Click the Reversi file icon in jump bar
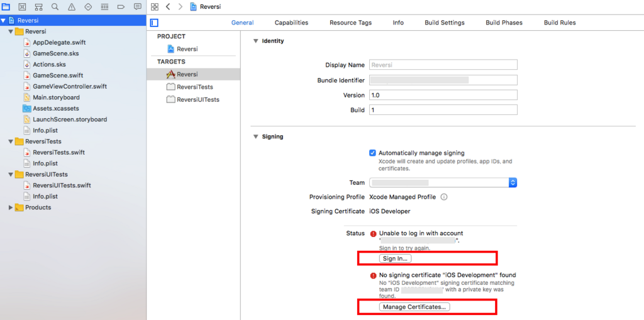 click(193, 6)
